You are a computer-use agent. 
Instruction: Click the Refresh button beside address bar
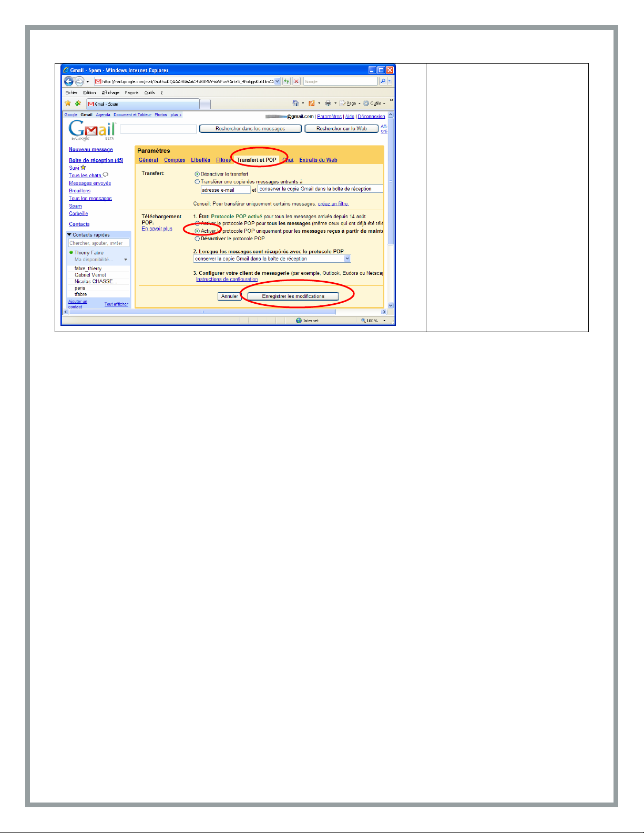pyautogui.click(x=287, y=81)
